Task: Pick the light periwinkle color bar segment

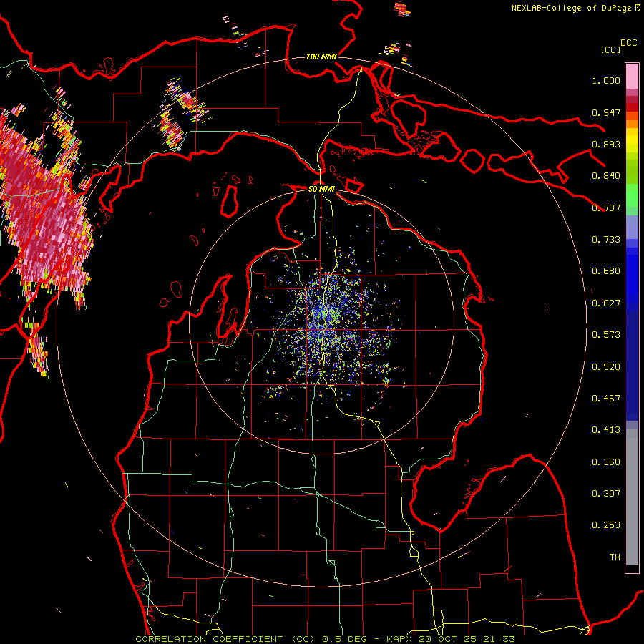Action: [x=632, y=227]
